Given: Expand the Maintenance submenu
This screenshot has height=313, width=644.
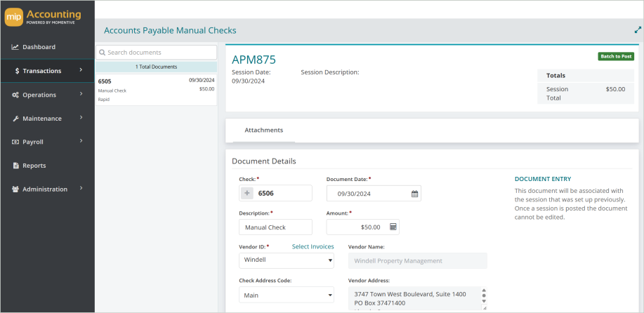Looking at the screenshot, I should pyautogui.click(x=47, y=119).
